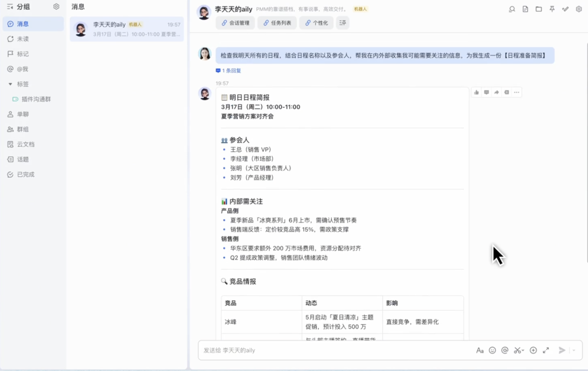Image resolution: width=588 pixels, height=371 pixels.
Task: Open the send options dropdown arrow
Action: 573,350
